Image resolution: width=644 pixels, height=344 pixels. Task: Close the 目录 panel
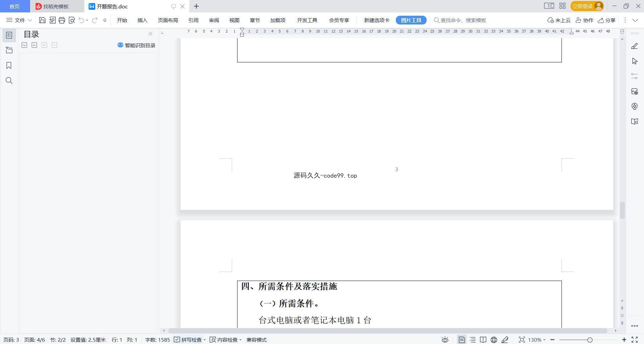(150, 34)
